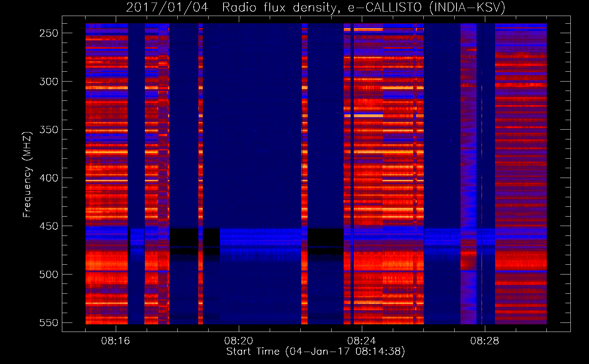Image resolution: width=589 pixels, height=364 pixels.
Task: Click the 'Frequency (MHZ)' axis label
Action: pos(27,175)
